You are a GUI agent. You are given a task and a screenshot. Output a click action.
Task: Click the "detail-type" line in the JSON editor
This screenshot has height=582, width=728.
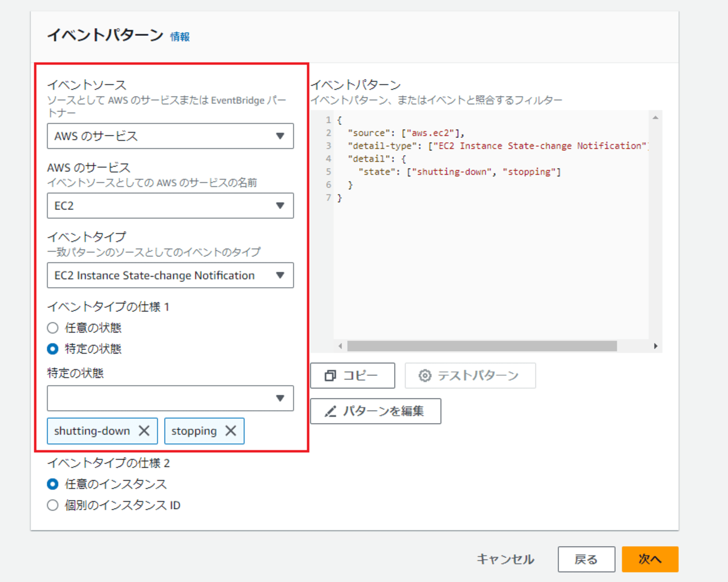pyautogui.click(x=498, y=146)
